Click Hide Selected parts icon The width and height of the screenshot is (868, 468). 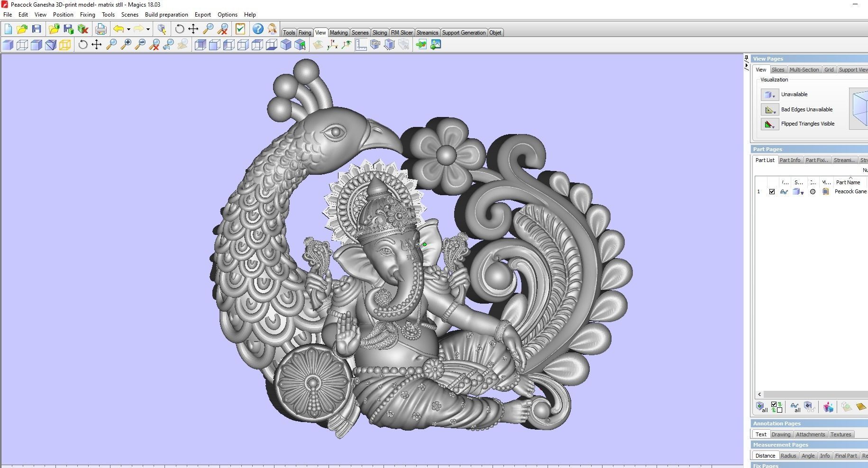coord(809,407)
